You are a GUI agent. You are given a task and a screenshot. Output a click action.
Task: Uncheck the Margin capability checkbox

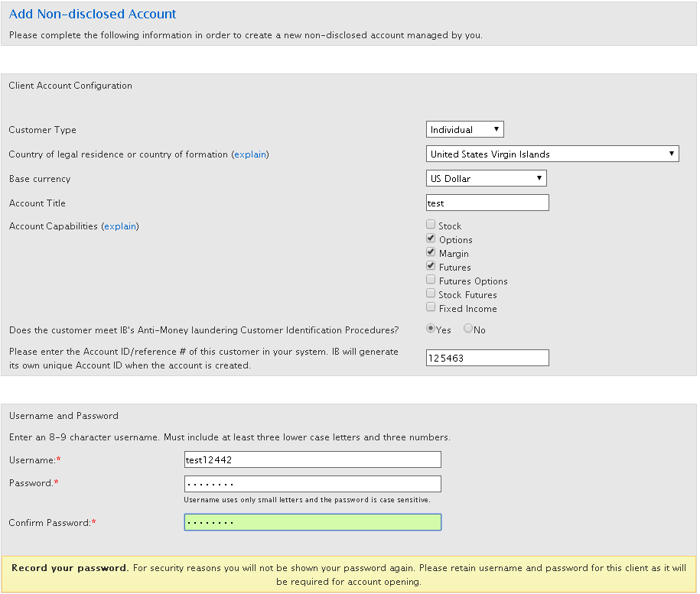tap(431, 253)
